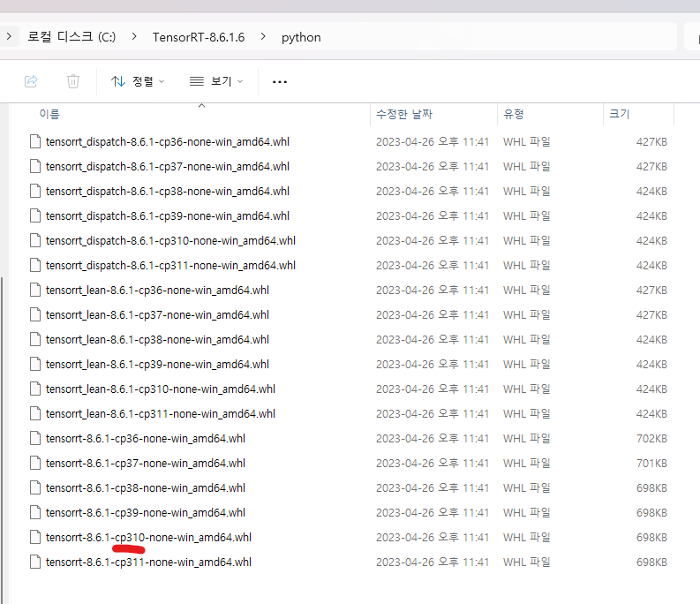Click the Delete trash can icon
700x604 pixels.
point(73,81)
